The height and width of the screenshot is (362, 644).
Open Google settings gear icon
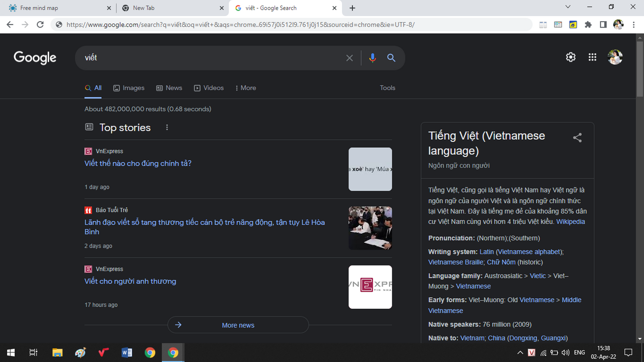pos(571,57)
